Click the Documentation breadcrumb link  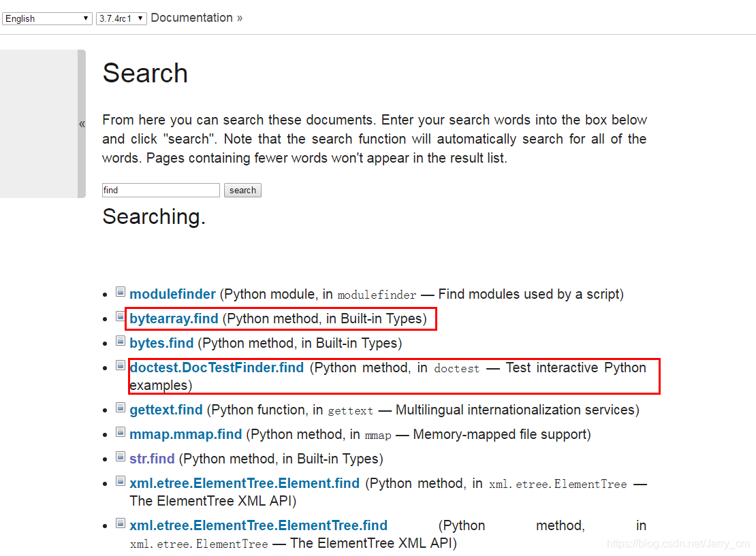pos(191,18)
